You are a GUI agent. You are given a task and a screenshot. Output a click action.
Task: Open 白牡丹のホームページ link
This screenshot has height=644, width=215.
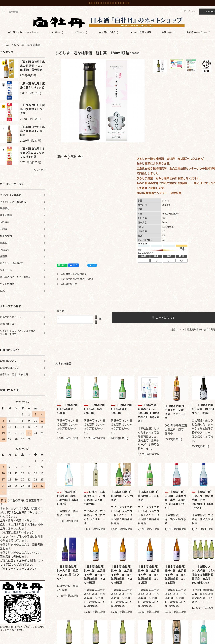[198, 32]
